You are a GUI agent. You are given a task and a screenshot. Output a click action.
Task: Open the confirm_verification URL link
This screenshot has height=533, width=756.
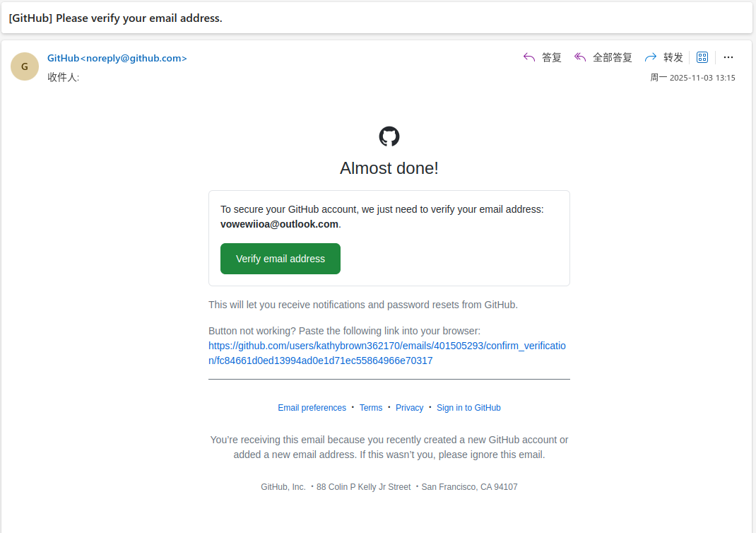click(x=387, y=353)
